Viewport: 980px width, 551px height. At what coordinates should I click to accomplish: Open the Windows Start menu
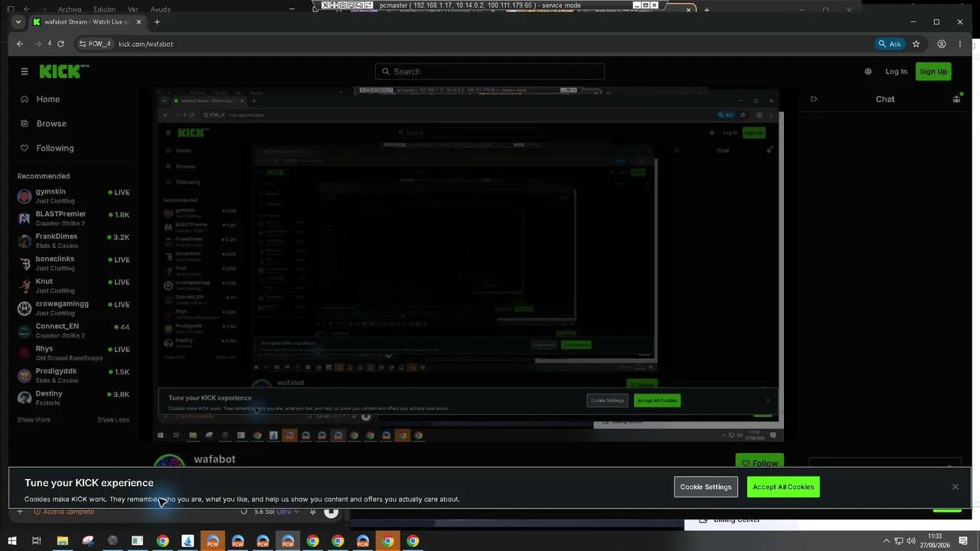coord(11,541)
